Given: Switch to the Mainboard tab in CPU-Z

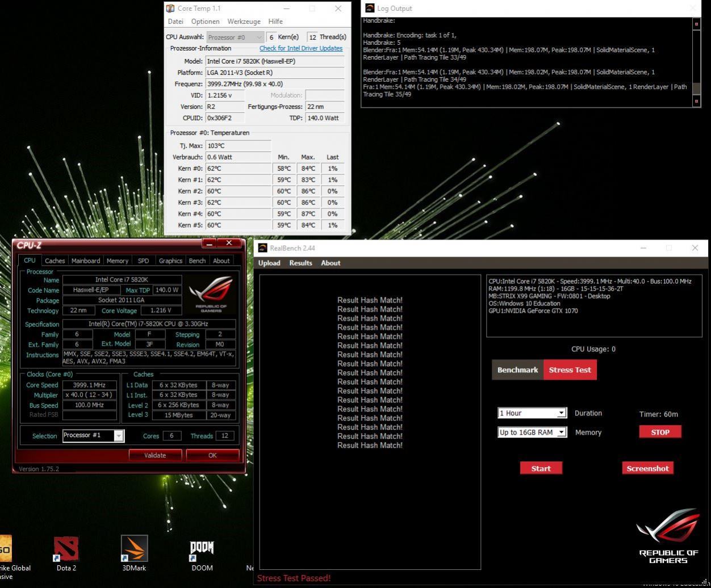Looking at the screenshot, I should (x=85, y=261).
